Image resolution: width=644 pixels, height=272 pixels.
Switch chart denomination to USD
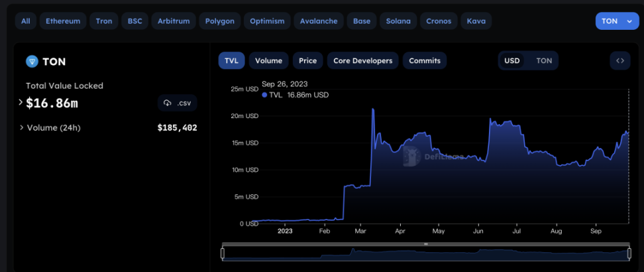click(511, 61)
